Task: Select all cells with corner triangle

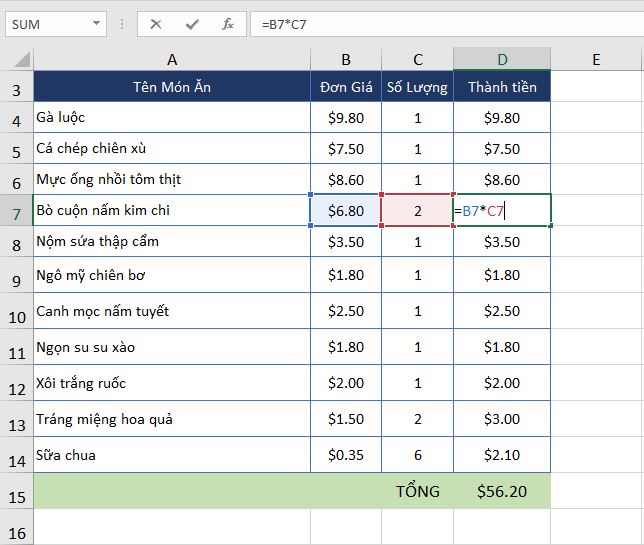Action: (x=22, y=60)
